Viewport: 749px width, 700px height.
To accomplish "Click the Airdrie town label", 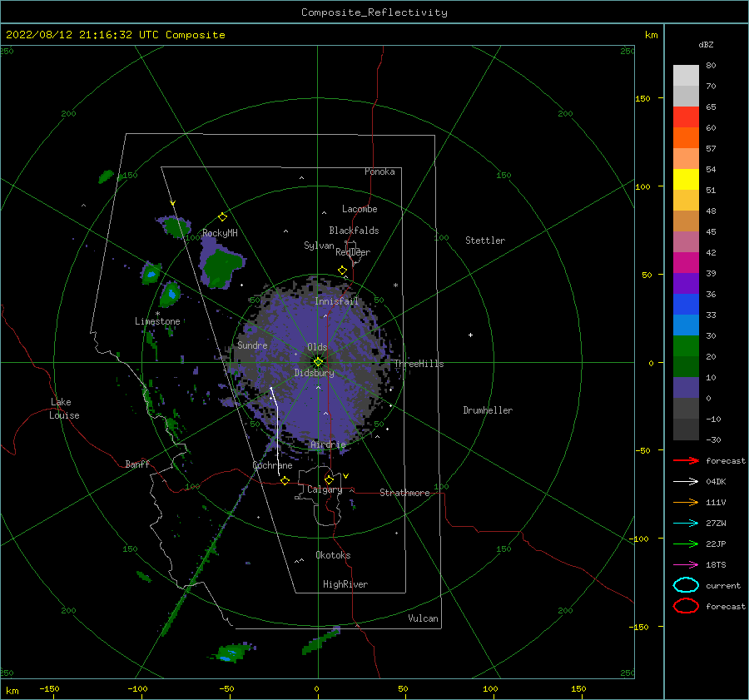I will pyautogui.click(x=328, y=444).
